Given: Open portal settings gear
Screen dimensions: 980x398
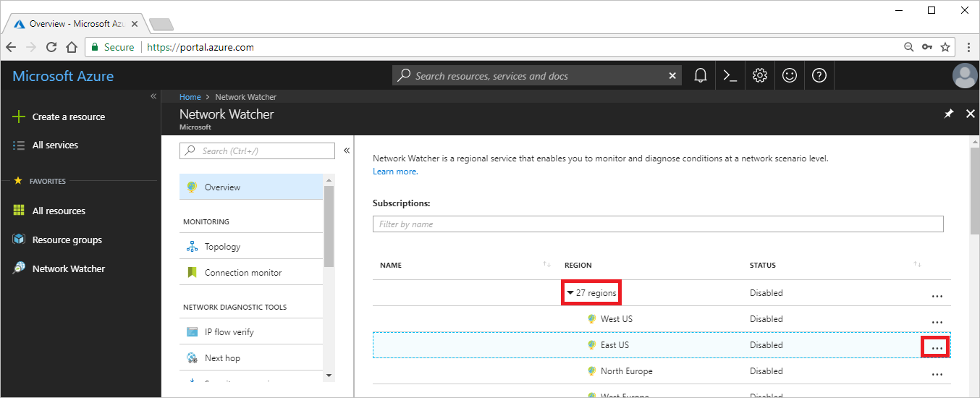Looking at the screenshot, I should [x=759, y=75].
